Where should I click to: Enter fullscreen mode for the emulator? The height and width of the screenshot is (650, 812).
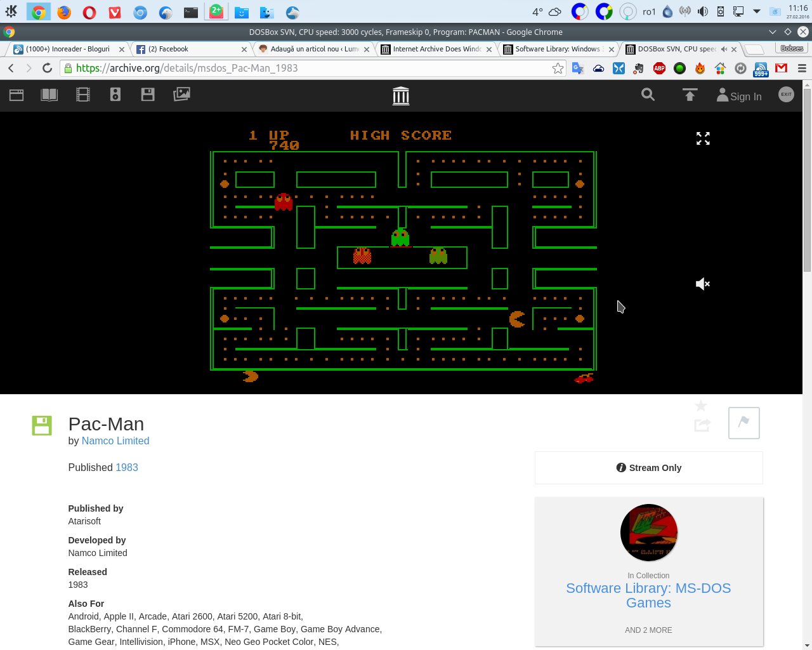point(703,138)
